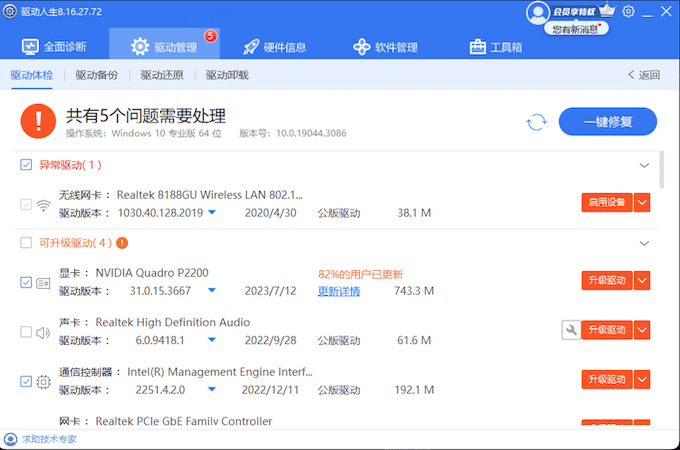Collapse the 可升级驱动 section chevron
Image resolution: width=680 pixels, height=450 pixels.
point(644,243)
